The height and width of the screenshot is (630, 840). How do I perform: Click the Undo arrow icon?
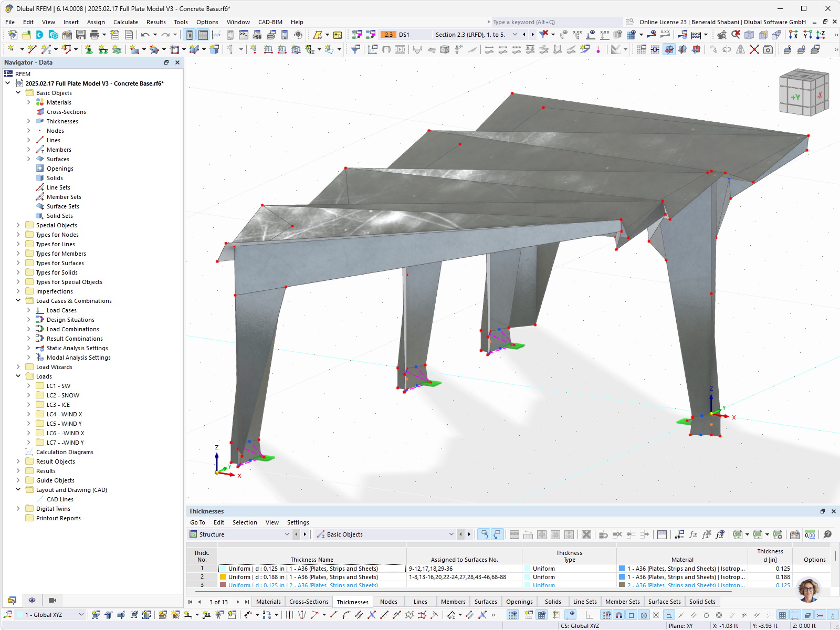(x=145, y=35)
